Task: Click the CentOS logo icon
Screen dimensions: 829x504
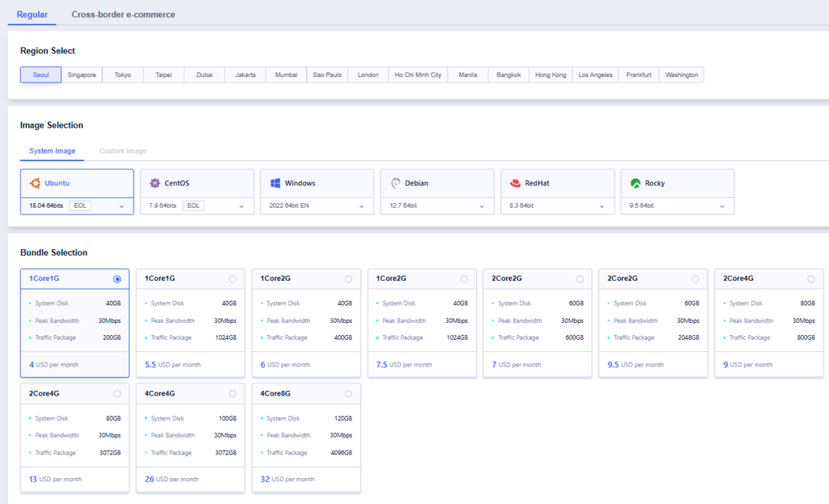Action: (x=155, y=183)
